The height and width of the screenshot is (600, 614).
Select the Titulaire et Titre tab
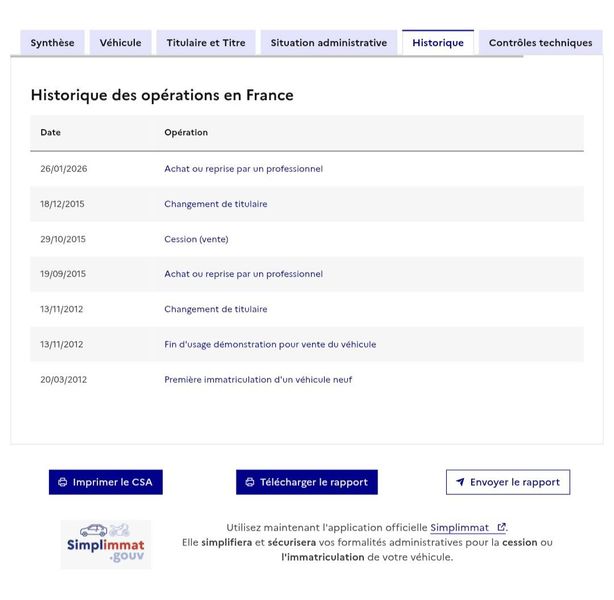206,43
